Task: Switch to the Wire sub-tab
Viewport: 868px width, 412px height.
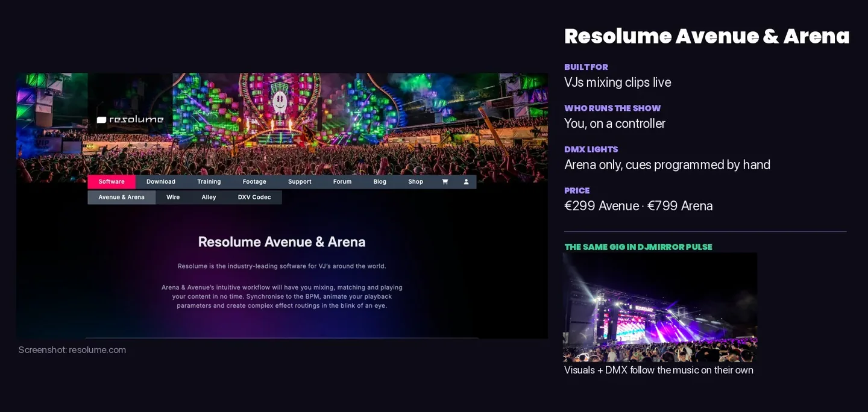Action: tap(173, 197)
